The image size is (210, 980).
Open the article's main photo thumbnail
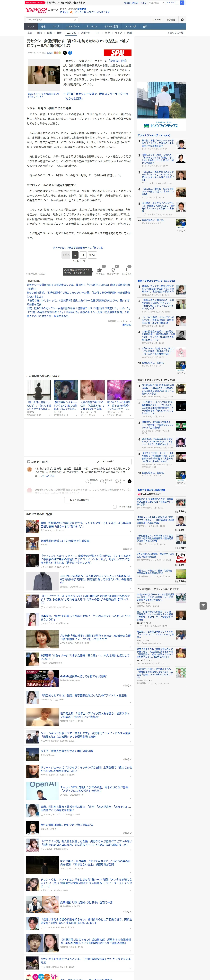(44, 75)
